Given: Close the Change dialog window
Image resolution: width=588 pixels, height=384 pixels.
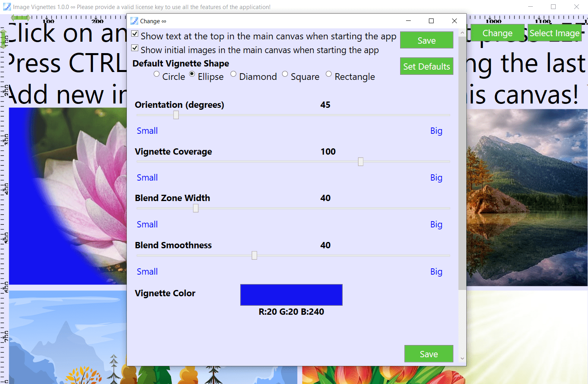Looking at the screenshot, I should 454,21.
